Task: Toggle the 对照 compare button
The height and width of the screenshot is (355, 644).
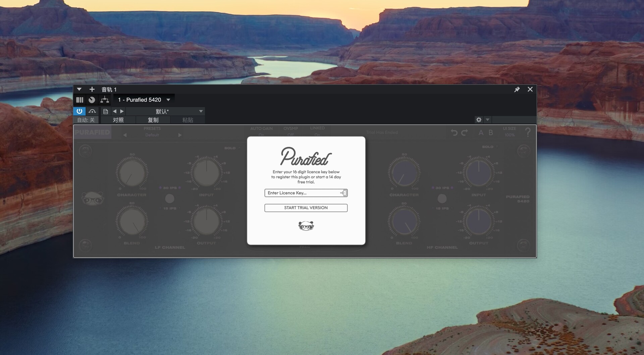Action: click(118, 120)
